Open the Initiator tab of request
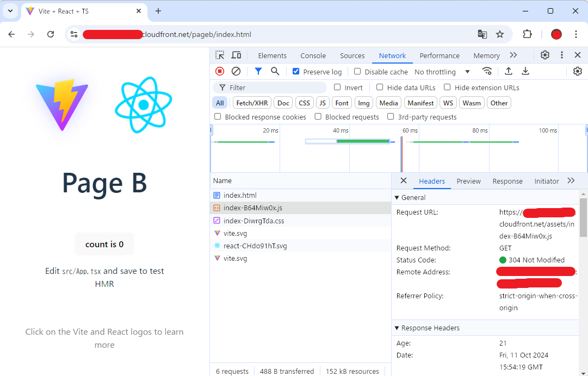 tap(546, 181)
